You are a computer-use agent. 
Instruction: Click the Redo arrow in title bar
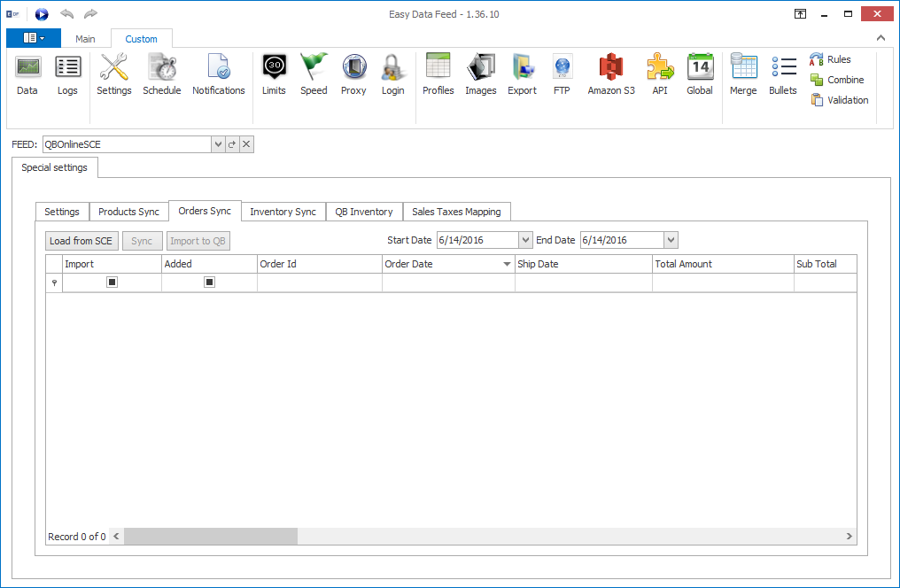pyautogui.click(x=90, y=14)
